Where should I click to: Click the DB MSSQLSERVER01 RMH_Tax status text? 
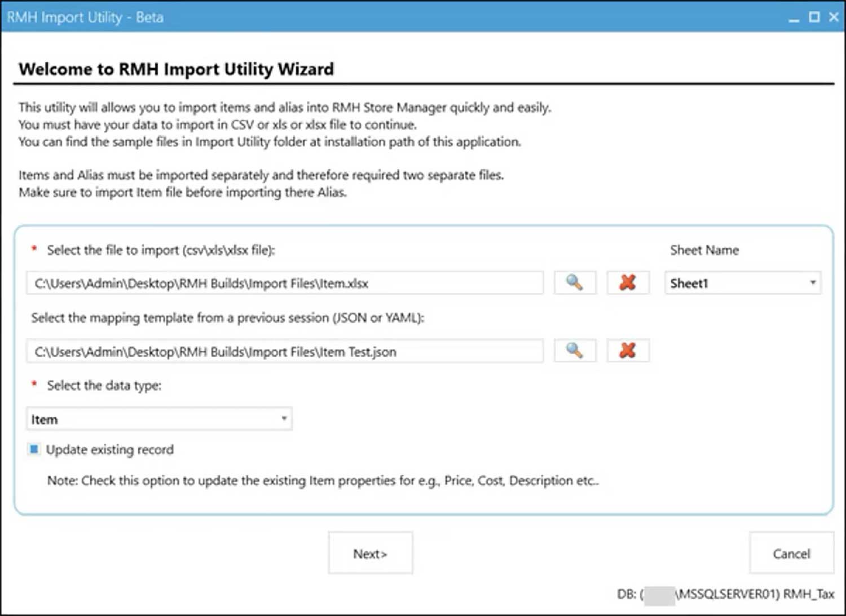coord(725,594)
